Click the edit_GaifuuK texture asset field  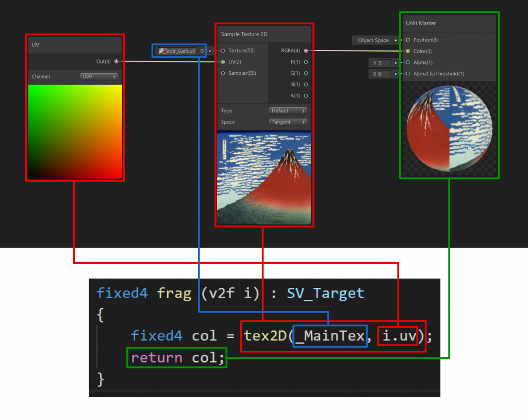[x=178, y=51]
